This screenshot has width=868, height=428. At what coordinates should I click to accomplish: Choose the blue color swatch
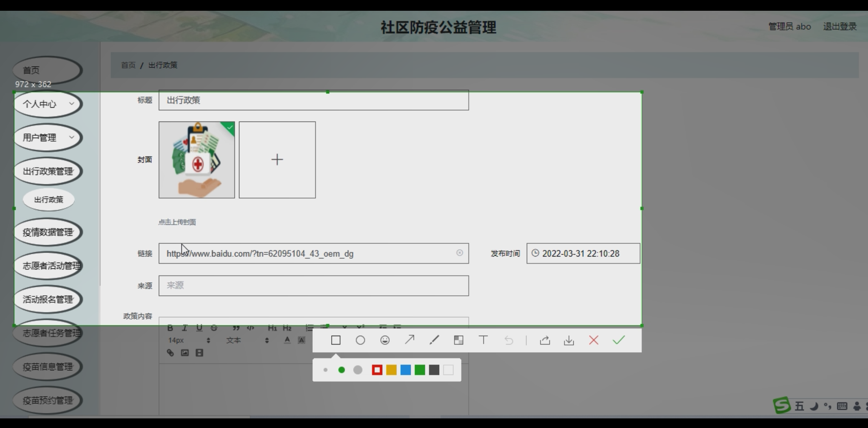(x=405, y=370)
